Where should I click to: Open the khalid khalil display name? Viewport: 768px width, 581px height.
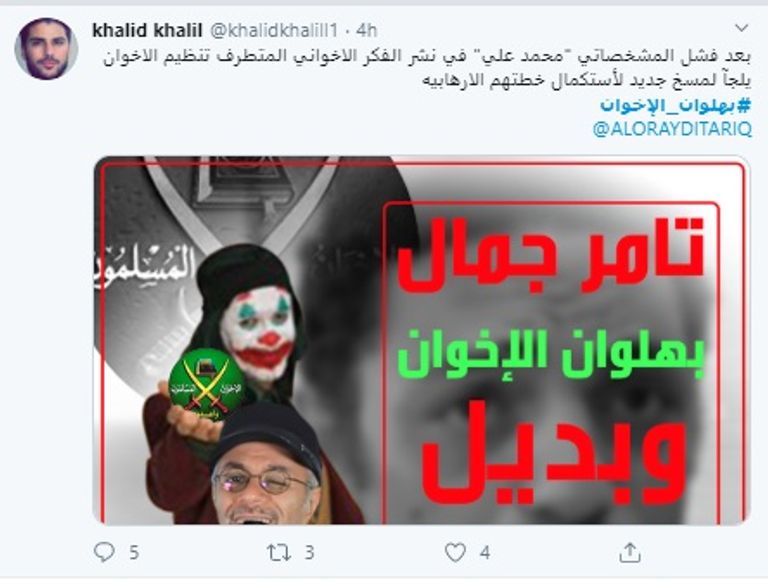click(147, 30)
